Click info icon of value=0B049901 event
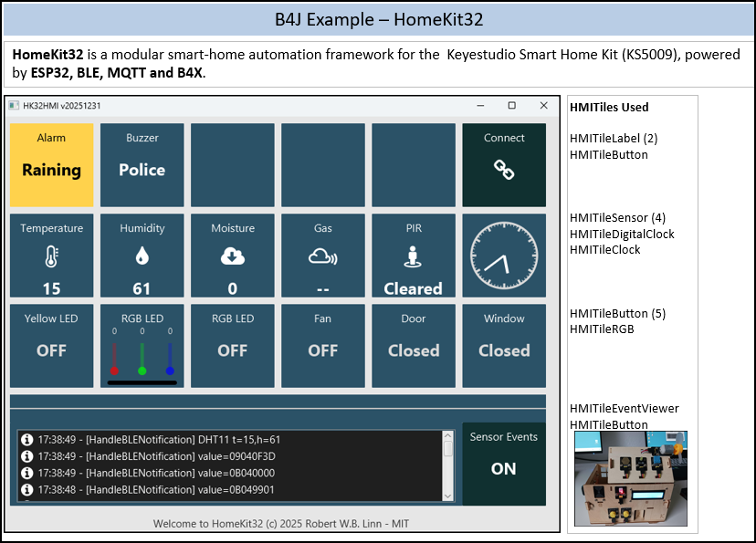 [27, 489]
